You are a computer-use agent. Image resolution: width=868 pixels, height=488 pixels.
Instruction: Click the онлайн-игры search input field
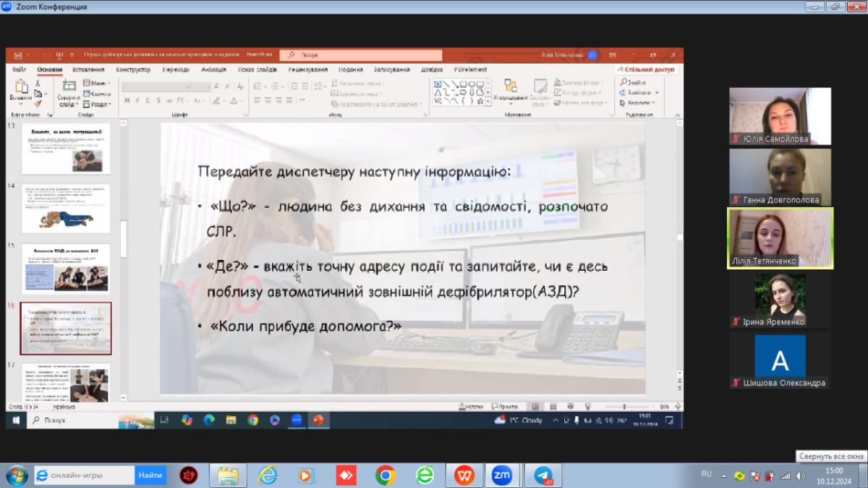(x=87, y=475)
